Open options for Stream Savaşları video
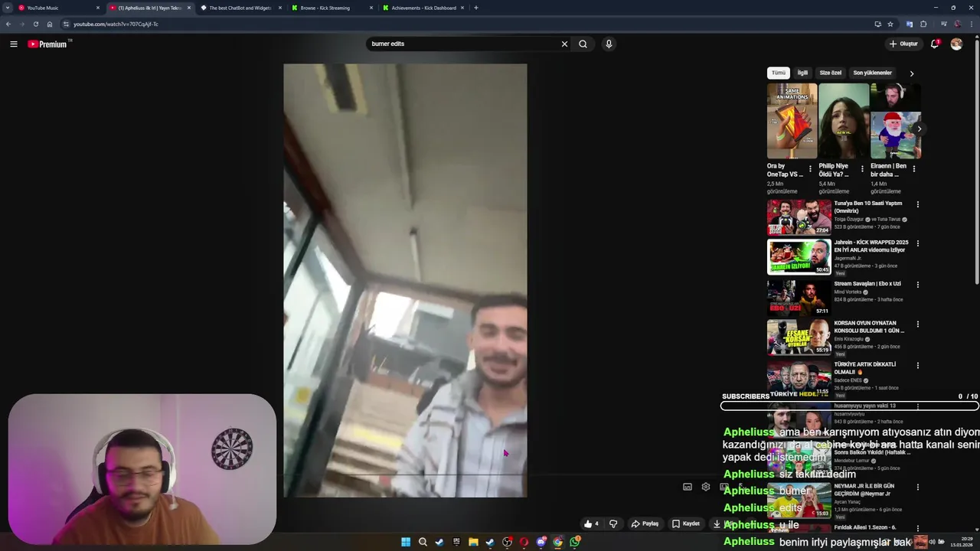 point(917,285)
